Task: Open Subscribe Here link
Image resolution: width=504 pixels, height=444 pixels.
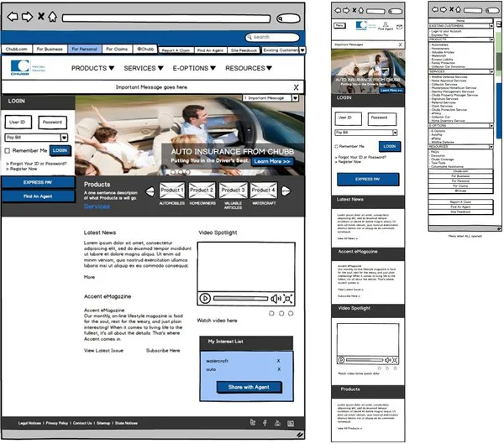Action: (x=163, y=351)
